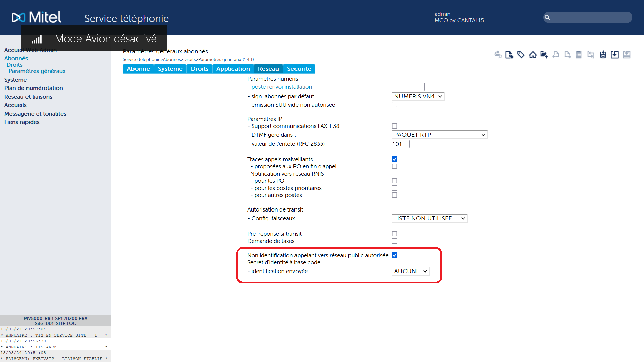This screenshot has height=362, width=644.
Task: Enable Demande de taxes checkbox
Action: coord(395,241)
